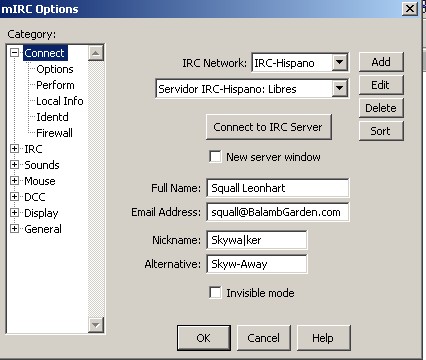
Task: Select the Sounds tree item
Action: (42, 165)
